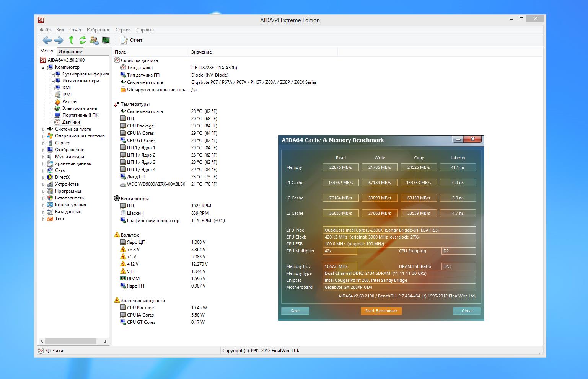
Task: Expand the Хранение данных tree node
Action: coord(43,164)
